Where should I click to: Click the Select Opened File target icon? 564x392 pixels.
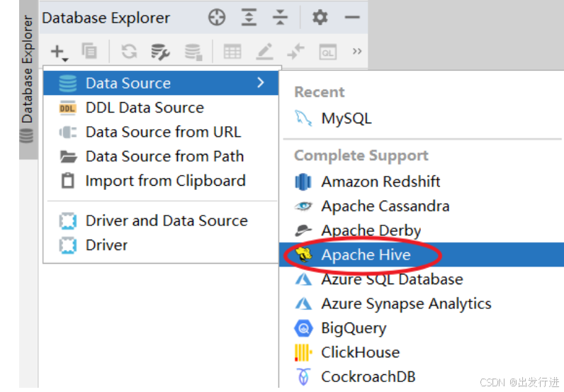tap(217, 17)
